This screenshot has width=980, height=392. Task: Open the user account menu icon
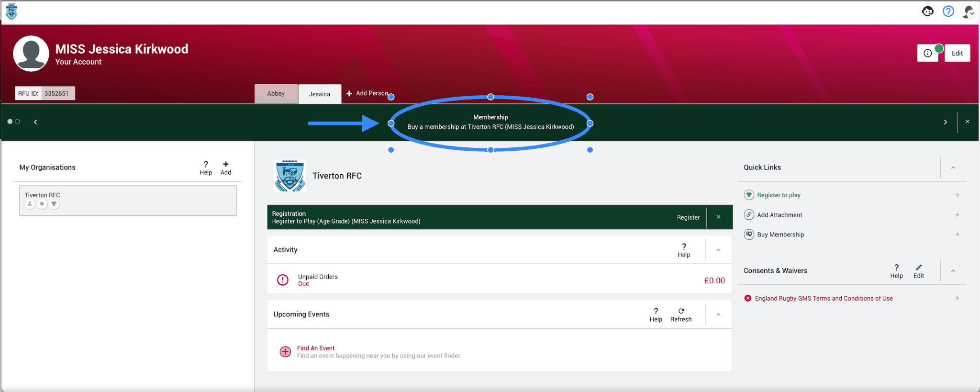pos(969,11)
